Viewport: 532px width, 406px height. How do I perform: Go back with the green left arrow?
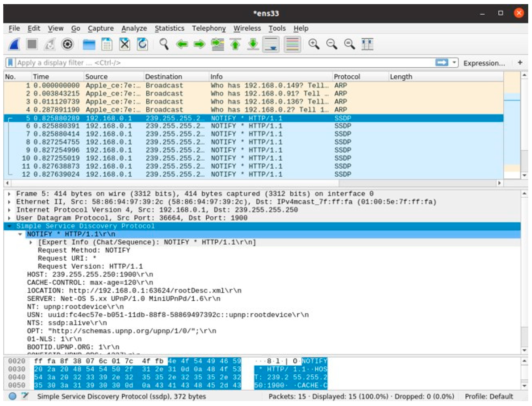point(182,44)
